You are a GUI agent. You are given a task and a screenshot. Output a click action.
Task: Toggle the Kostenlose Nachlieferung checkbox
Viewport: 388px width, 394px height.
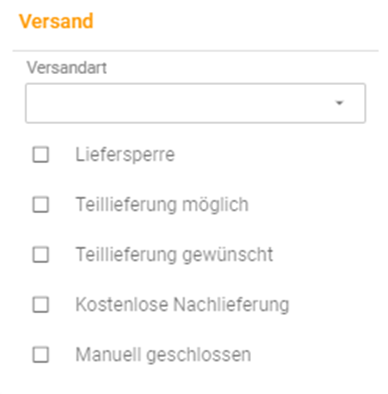point(41,305)
